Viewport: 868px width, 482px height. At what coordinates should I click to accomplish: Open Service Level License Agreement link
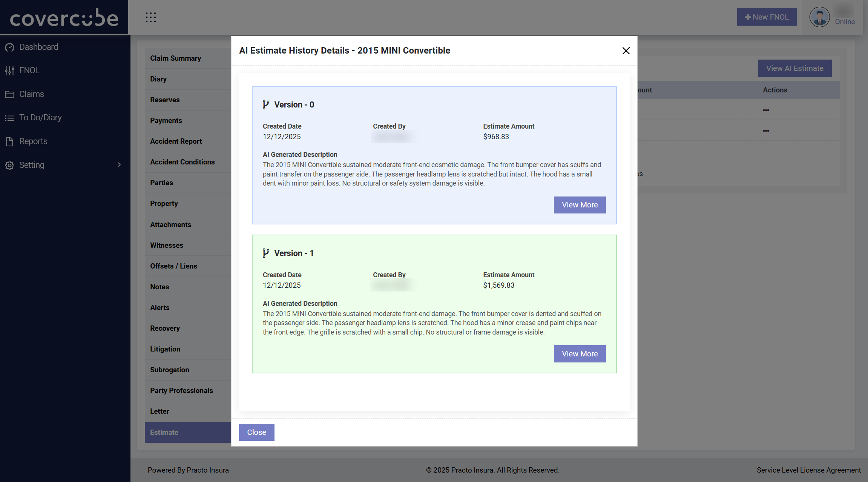pyautogui.click(x=808, y=470)
